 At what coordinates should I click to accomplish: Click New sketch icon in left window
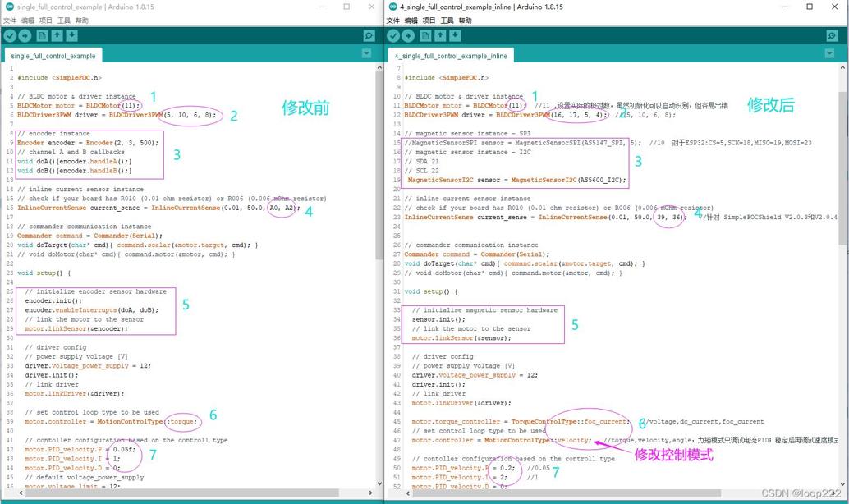tap(42, 36)
